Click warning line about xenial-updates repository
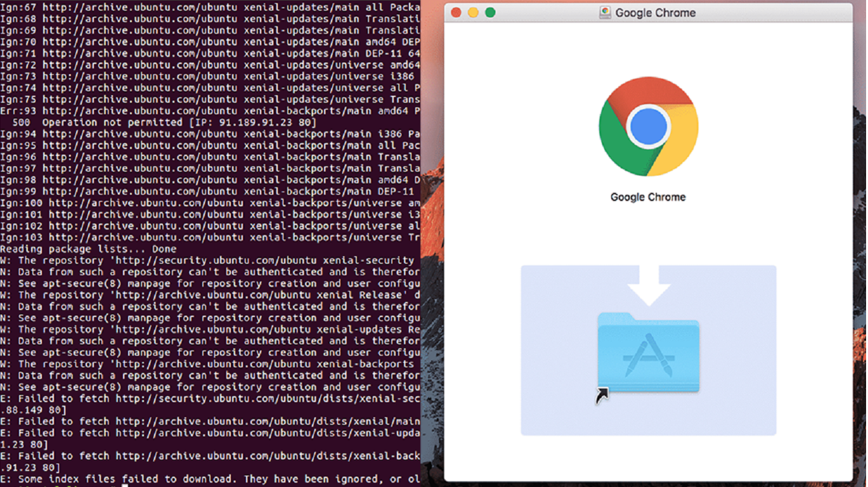The image size is (868, 487). 210,329
